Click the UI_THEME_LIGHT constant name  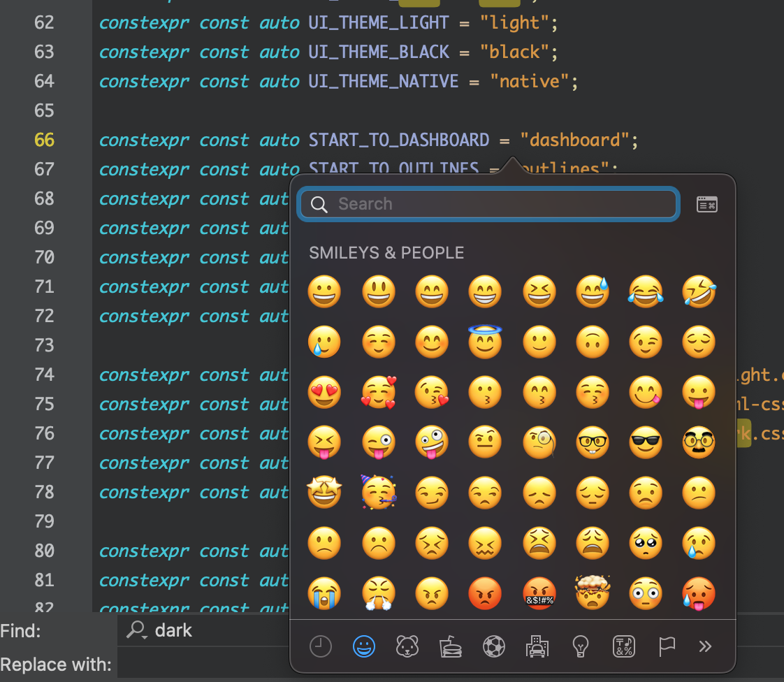pyautogui.click(x=379, y=23)
